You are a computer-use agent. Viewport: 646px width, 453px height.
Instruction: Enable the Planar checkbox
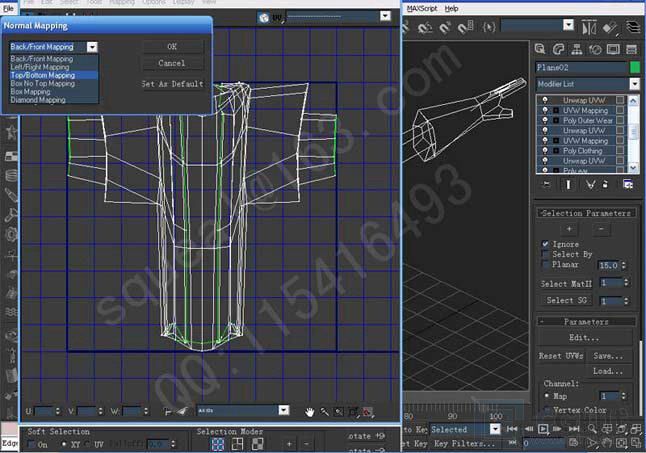pyautogui.click(x=546, y=265)
